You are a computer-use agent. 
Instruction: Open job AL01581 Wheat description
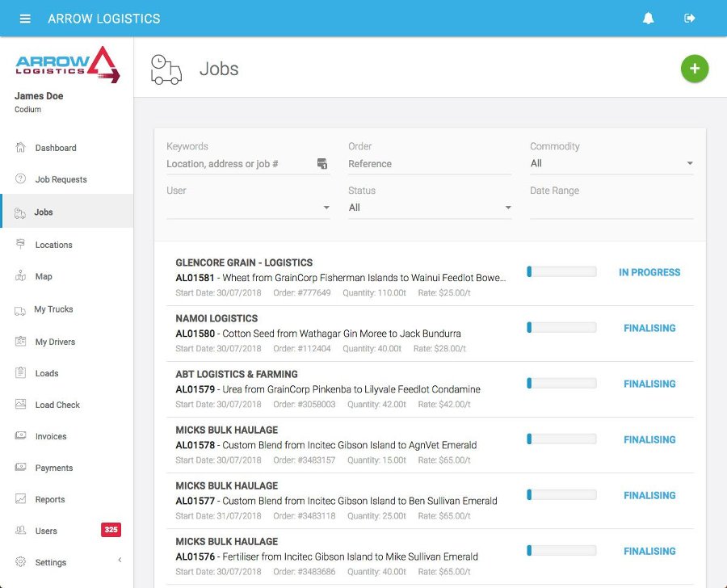[341, 278]
